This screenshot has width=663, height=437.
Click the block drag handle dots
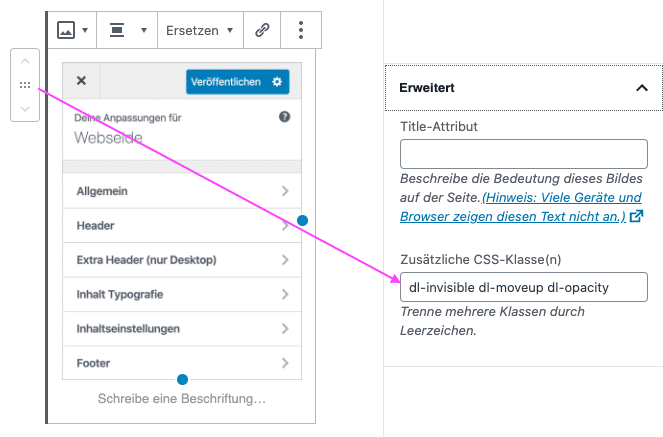tap(25, 85)
